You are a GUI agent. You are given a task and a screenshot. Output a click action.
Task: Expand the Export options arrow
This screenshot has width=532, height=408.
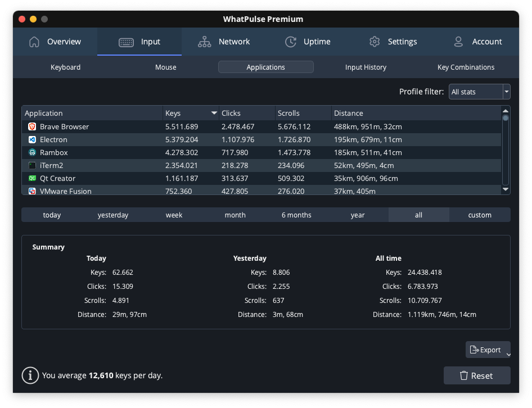pyautogui.click(x=508, y=355)
